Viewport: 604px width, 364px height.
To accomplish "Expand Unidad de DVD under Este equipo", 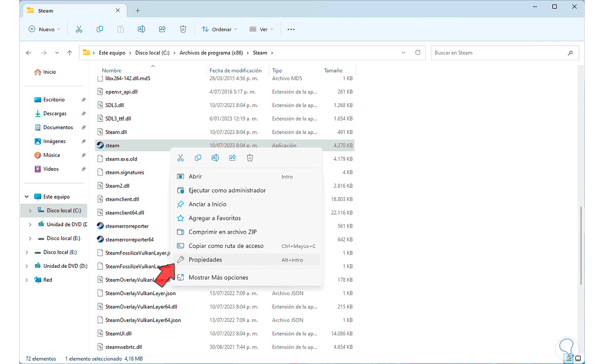I will coord(30,225).
